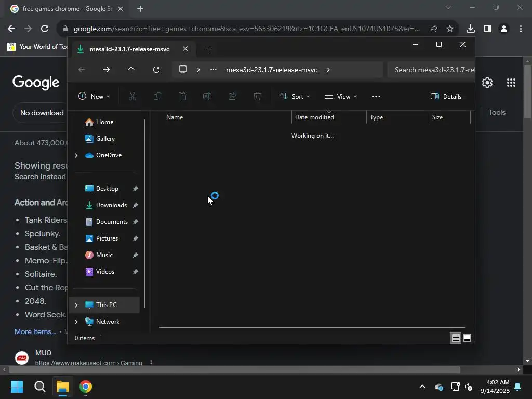Unpin Desktop from Quick access

coord(136,189)
